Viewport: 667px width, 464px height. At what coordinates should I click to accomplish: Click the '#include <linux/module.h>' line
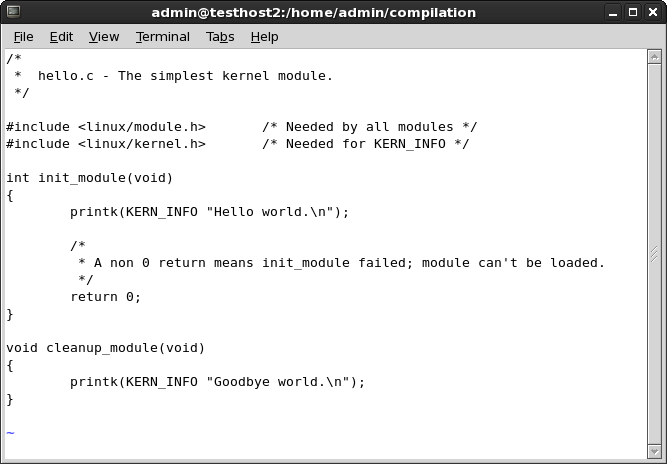(x=106, y=127)
